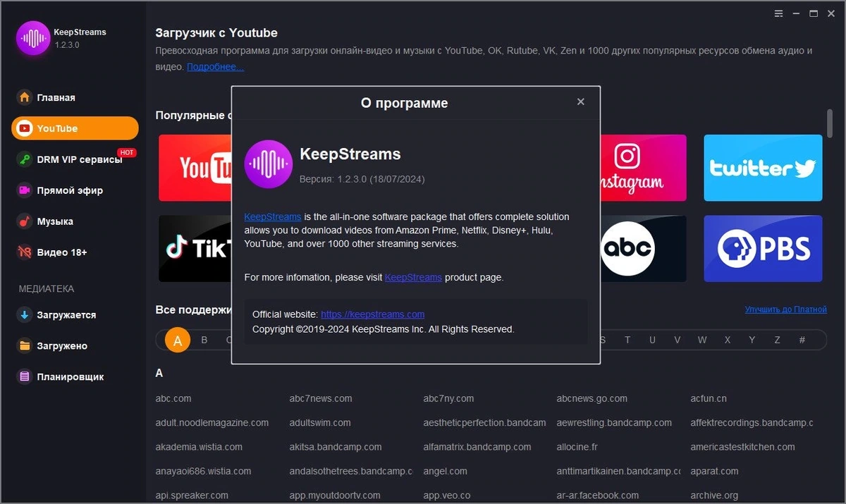The width and height of the screenshot is (846, 504).
Task: Open akademia.wistia.com entry
Action: [x=199, y=447]
